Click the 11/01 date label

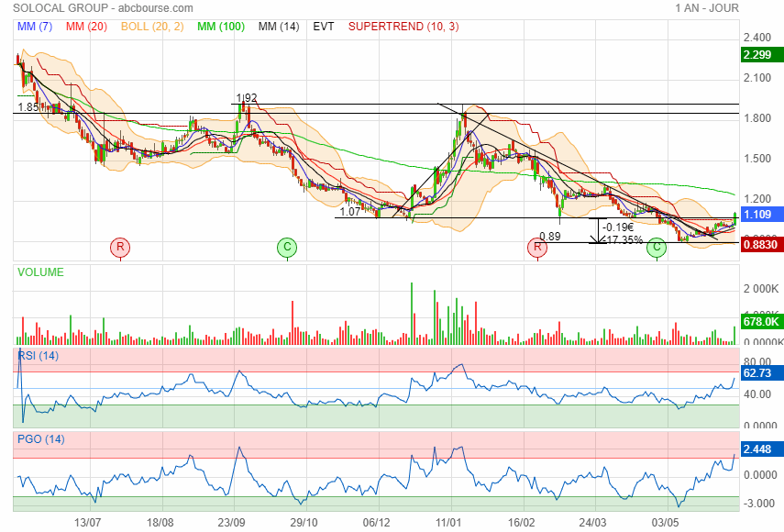448,523
